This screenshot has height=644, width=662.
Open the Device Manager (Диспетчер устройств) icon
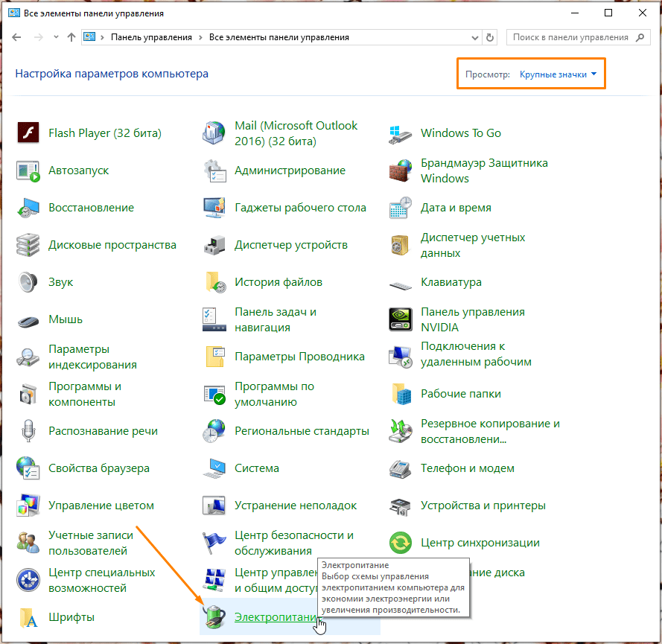pos(214,245)
